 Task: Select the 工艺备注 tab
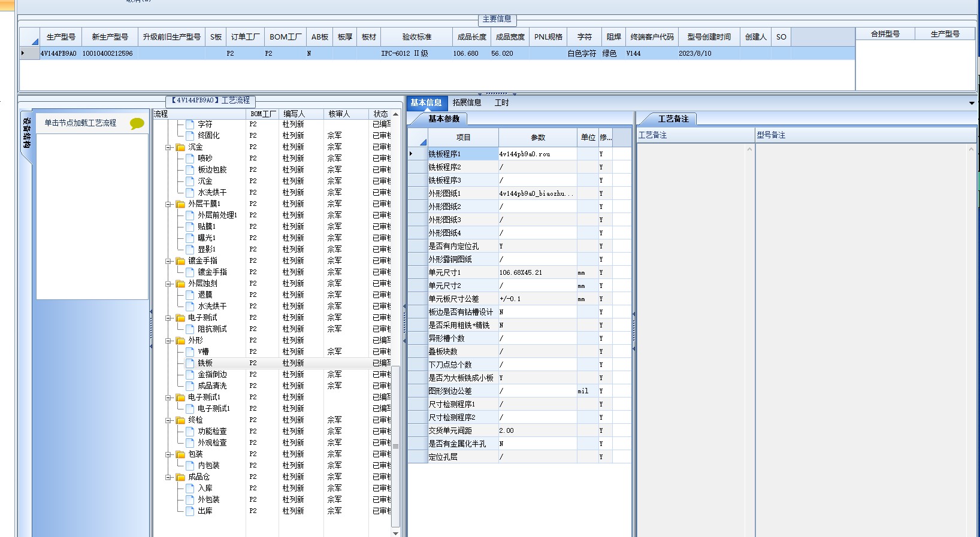673,119
